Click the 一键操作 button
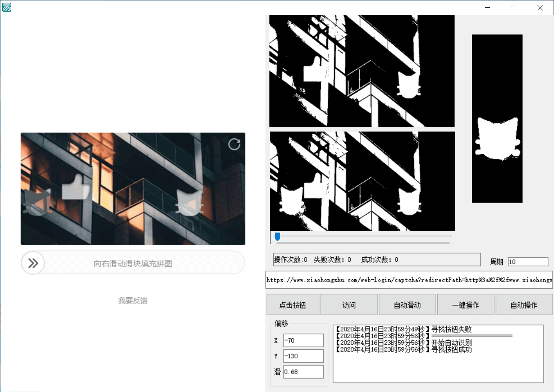Image resolution: width=554 pixels, height=392 pixels. pyautogui.click(x=466, y=304)
